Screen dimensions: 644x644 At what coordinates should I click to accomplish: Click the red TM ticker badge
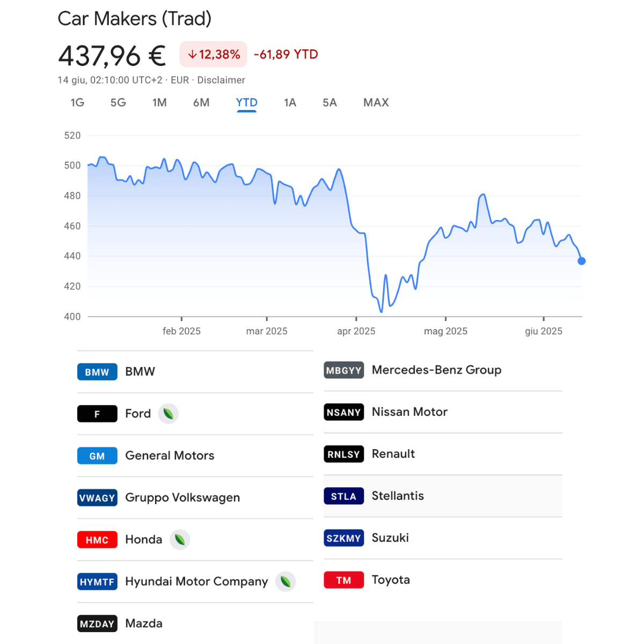344,580
